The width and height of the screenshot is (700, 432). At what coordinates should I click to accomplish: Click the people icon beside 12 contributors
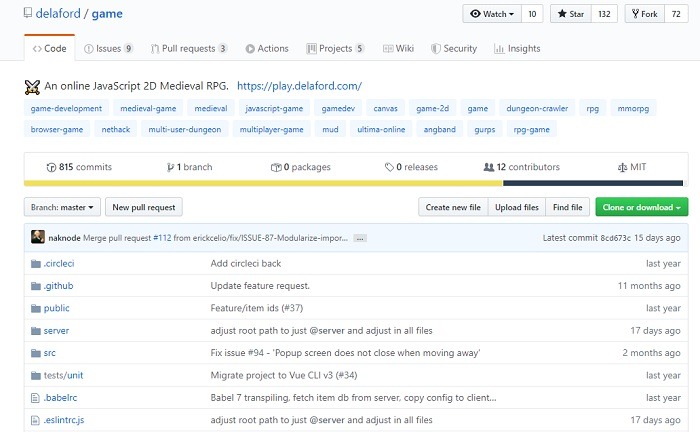pos(489,167)
